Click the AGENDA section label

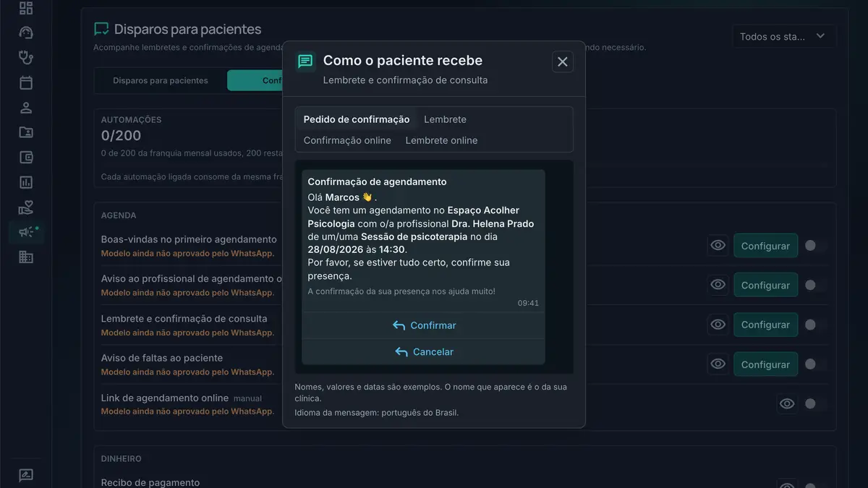coord(119,215)
